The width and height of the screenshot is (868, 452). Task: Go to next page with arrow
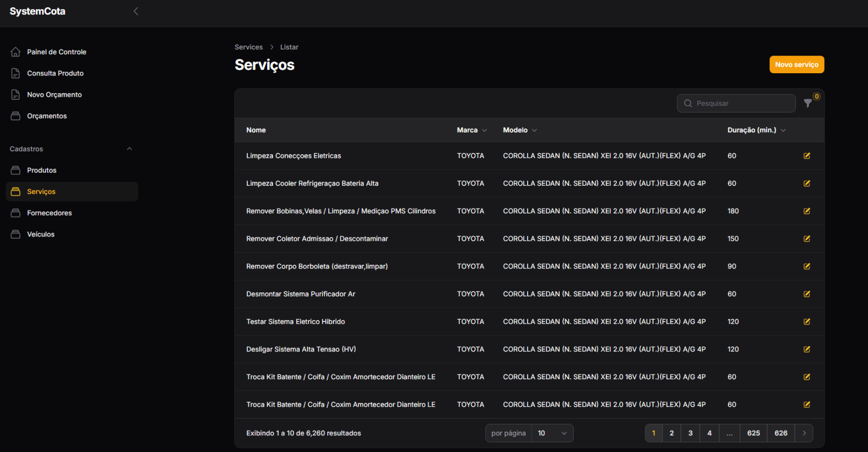coord(804,433)
